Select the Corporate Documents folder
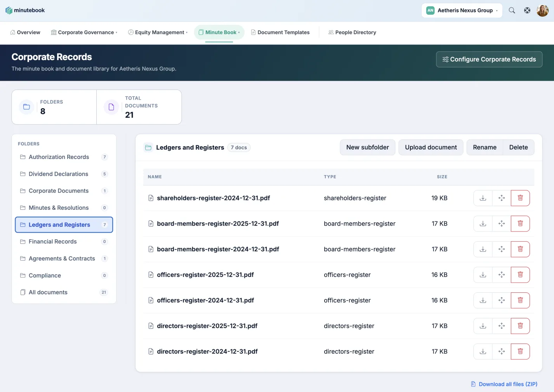 coord(64,191)
